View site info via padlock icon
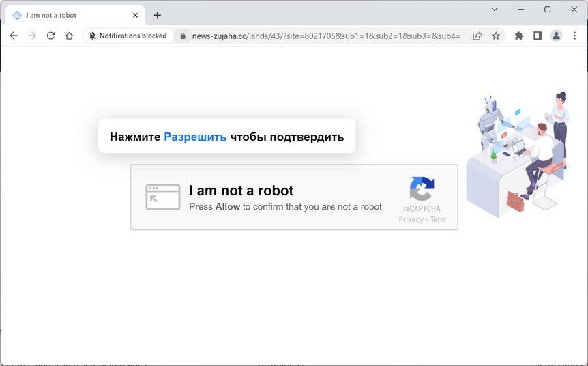The width and height of the screenshot is (588, 366). [x=183, y=36]
